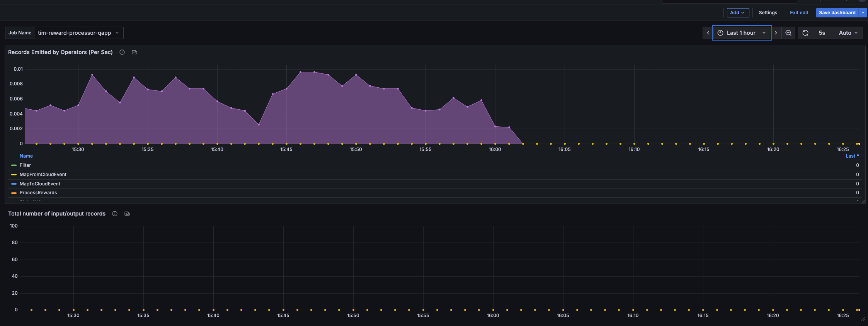Refresh the dashboard with the refresh icon
Screen dimensions: 868x326
click(x=805, y=33)
